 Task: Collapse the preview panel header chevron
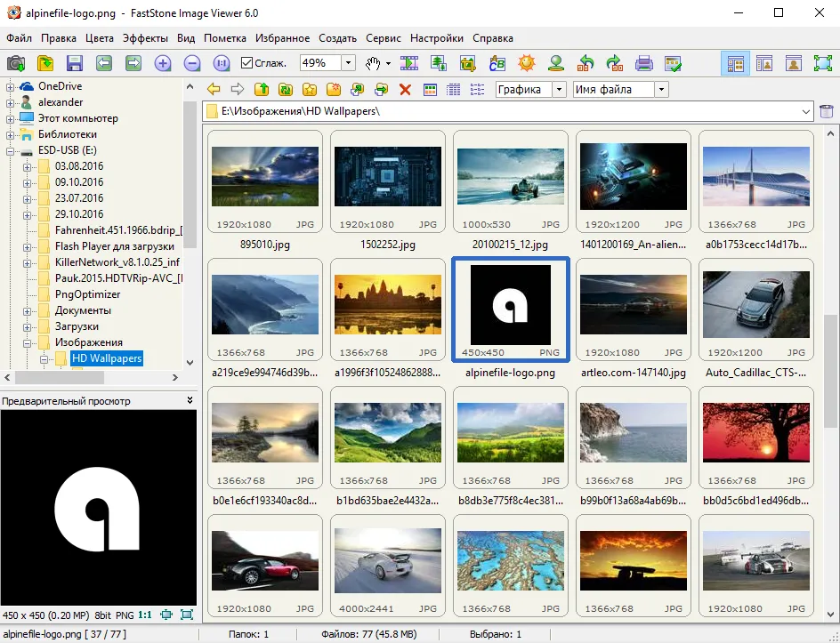coord(190,400)
